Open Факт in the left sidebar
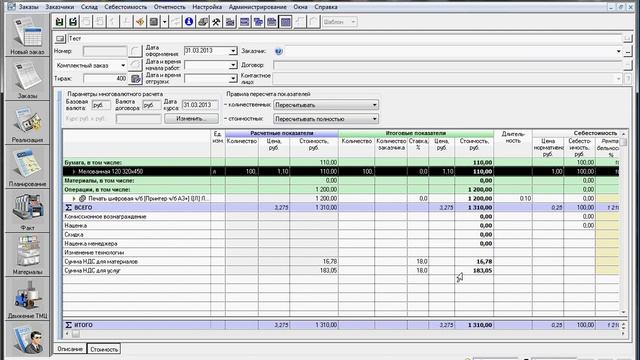 tap(27, 211)
